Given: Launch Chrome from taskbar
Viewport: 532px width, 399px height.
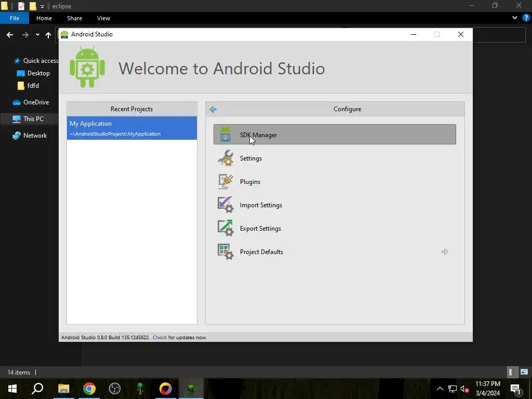Looking at the screenshot, I should [89, 389].
